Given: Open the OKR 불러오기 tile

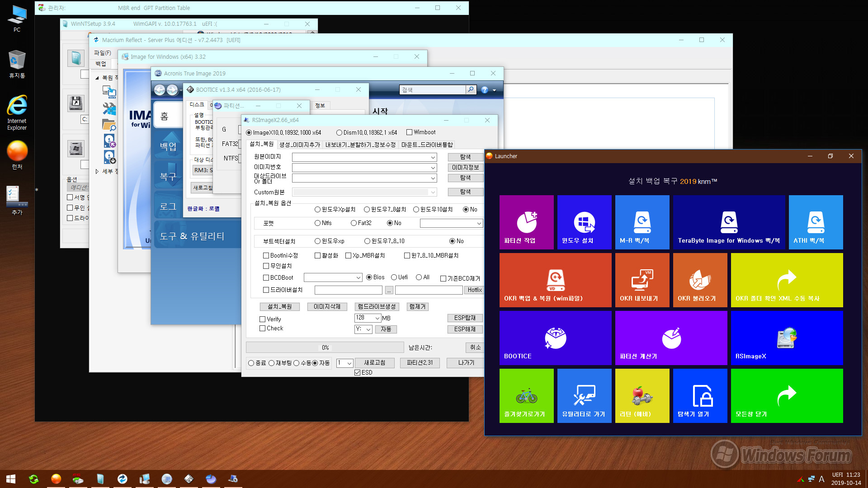Looking at the screenshot, I should [x=700, y=280].
